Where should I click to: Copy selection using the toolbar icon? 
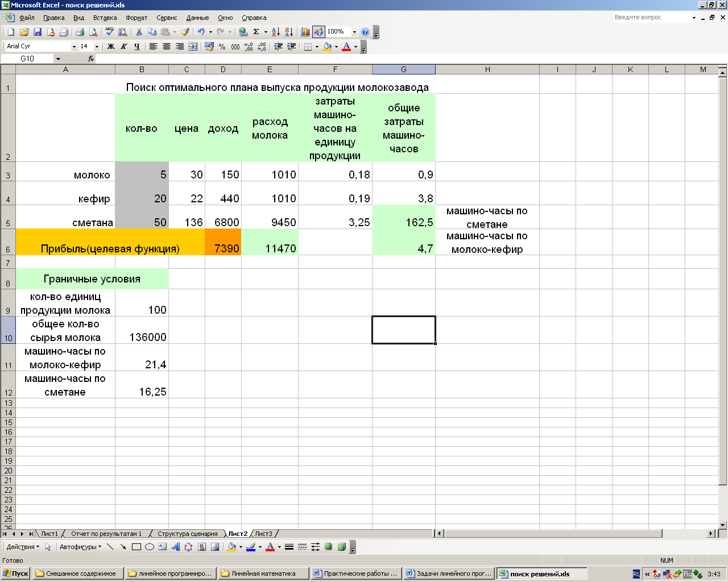152,32
